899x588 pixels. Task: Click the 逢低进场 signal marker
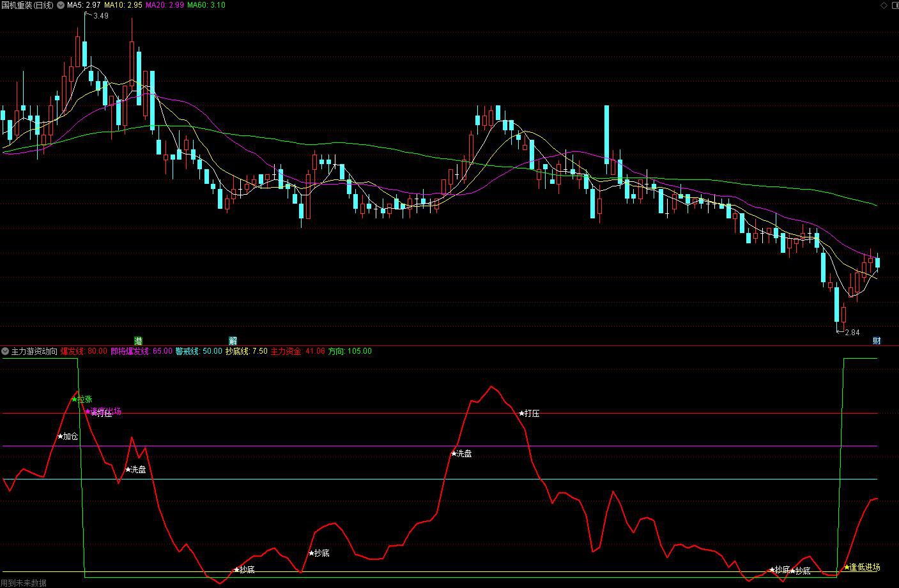[x=862, y=567]
